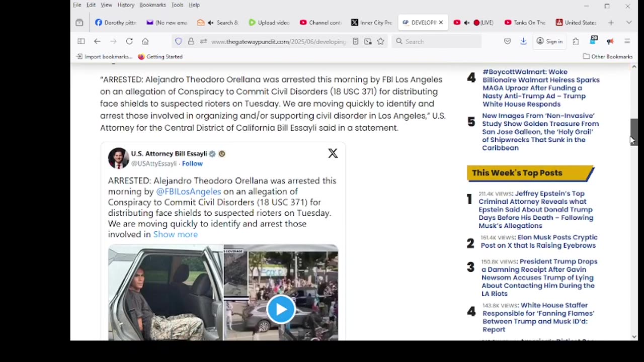Open President Trump Drops a Damning Receipt article
The height and width of the screenshot is (362, 644).
[x=539, y=278]
